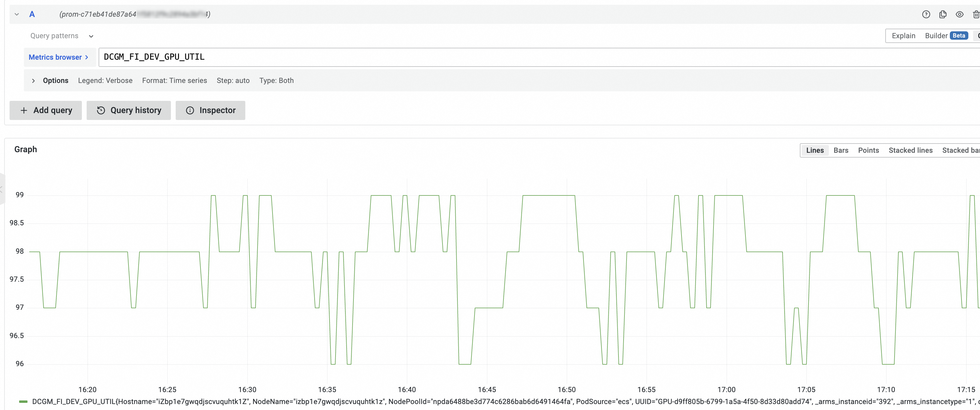980x410 pixels.
Task: Delete query A with trash icon
Action: click(x=976, y=14)
